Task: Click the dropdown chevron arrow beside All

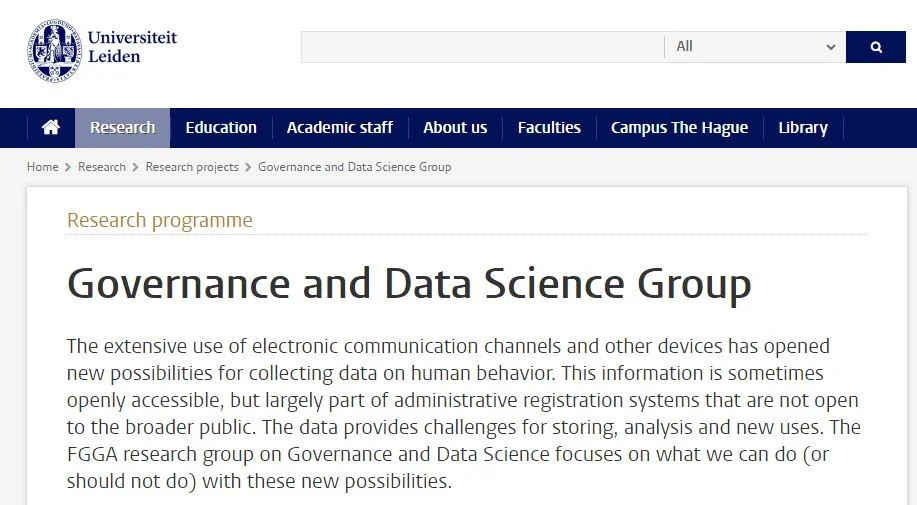Action: [830, 47]
